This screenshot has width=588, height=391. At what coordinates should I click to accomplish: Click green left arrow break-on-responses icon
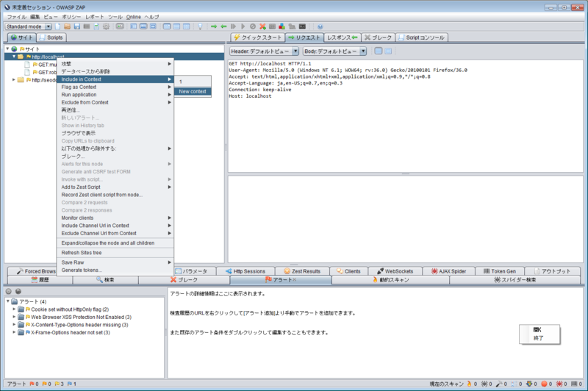tap(223, 26)
